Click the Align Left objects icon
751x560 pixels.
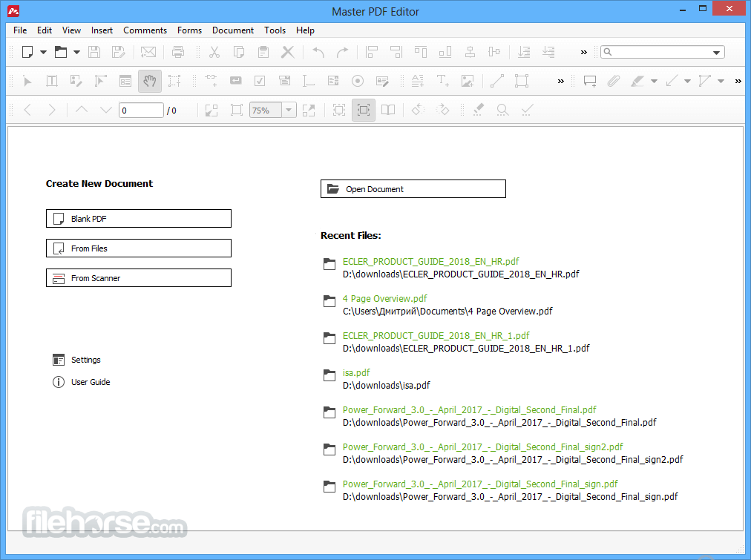pyautogui.click(x=372, y=52)
